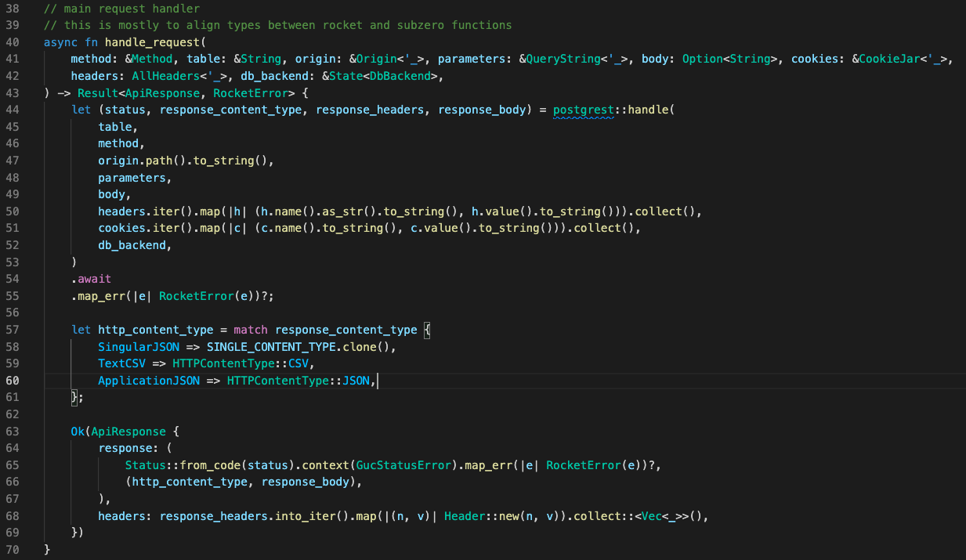966x560 pixels.
Task: Click the "status" variable in let tuple
Action: click(125, 110)
